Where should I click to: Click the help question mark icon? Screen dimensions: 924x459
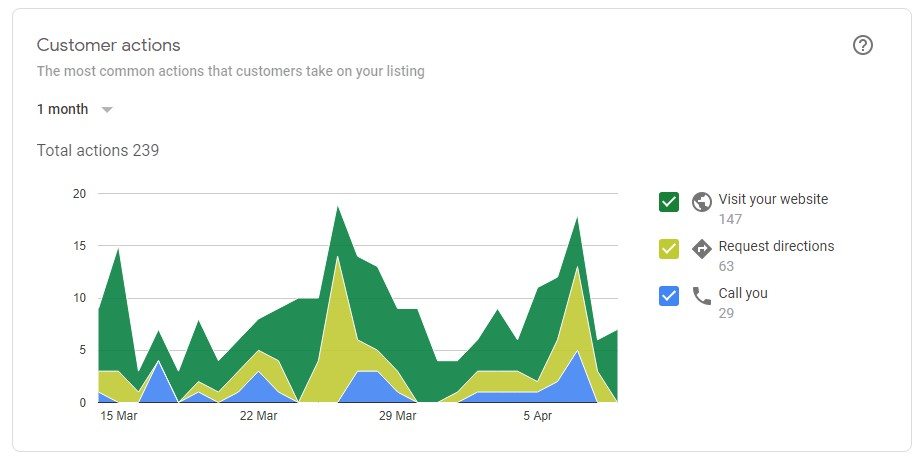[x=863, y=46]
